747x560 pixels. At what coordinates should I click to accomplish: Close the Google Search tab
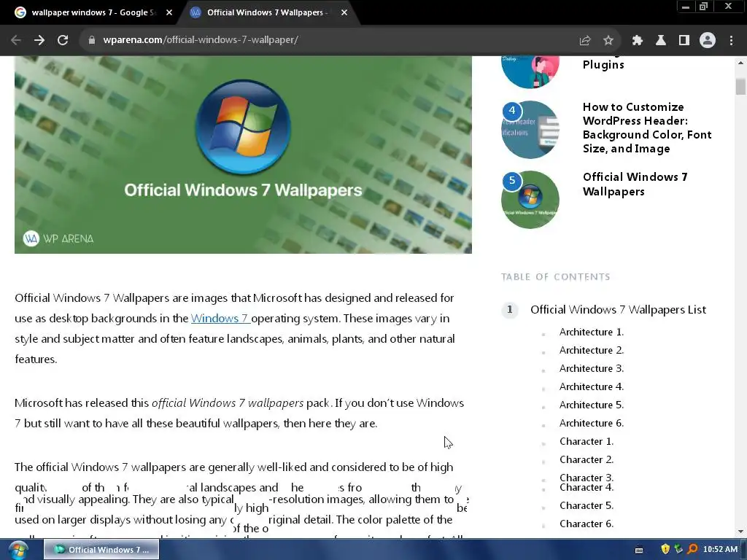[x=169, y=12]
